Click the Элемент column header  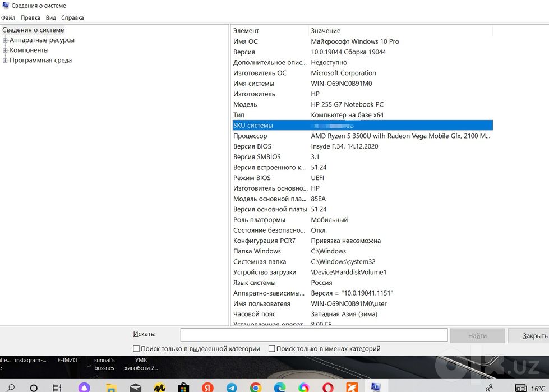(x=270, y=31)
